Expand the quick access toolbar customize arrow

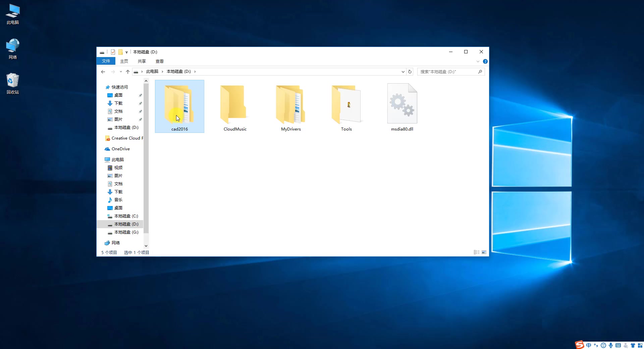pyautogui.click(x=126, y=52)
